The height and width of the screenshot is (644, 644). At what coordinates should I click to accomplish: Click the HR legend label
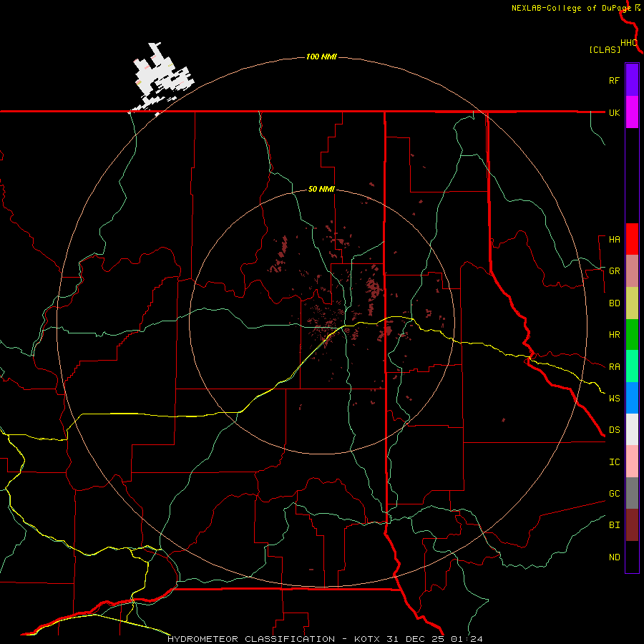click(x=614, y=335)
